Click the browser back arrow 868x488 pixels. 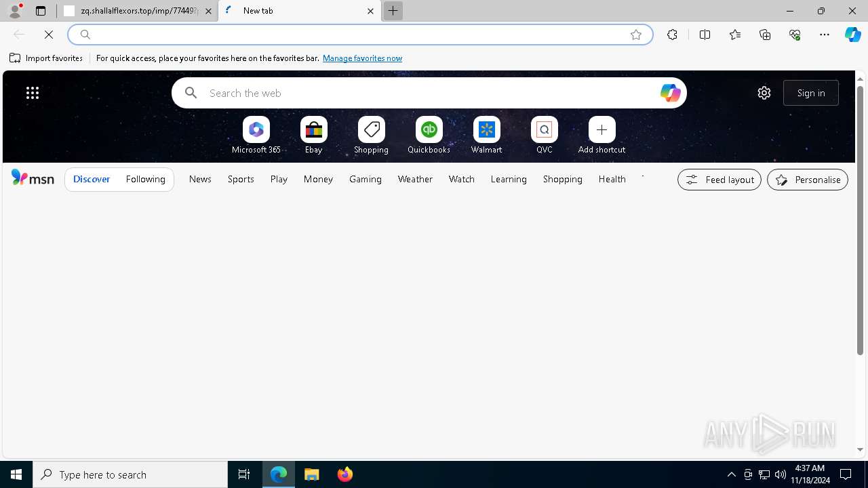tap(19, 35)
